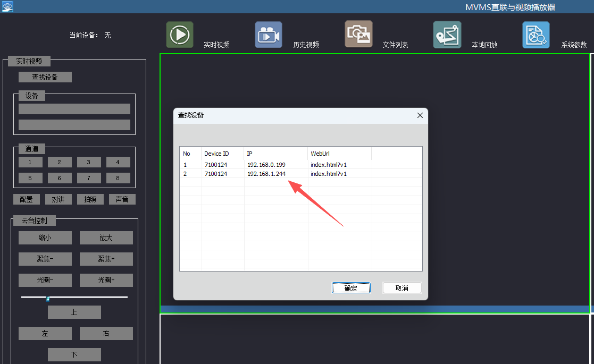This screenshot has width=594, height=364.
Task: Click the first empty device input field
Action: pyautogui.click(x=74, y=109)
